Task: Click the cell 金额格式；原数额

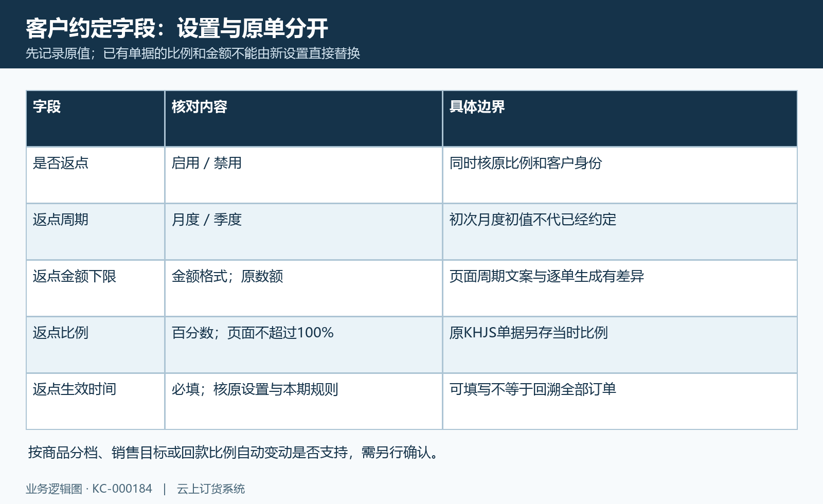Action: [303, 289]
